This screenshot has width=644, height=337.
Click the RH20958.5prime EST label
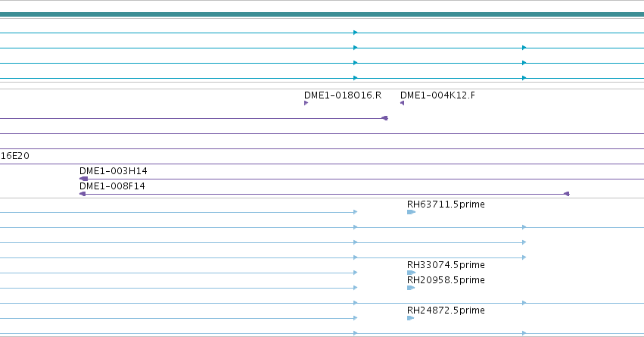point(446,280)
